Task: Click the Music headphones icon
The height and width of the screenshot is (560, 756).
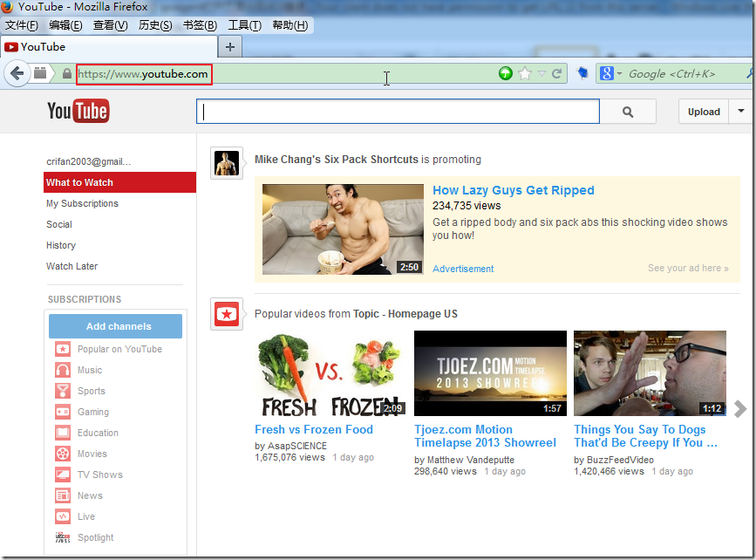Action: (x=63, y=370)
